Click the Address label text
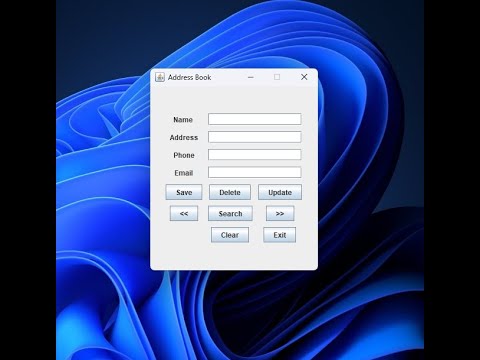This screenshot has height=360, width=480. coord(184,137)
